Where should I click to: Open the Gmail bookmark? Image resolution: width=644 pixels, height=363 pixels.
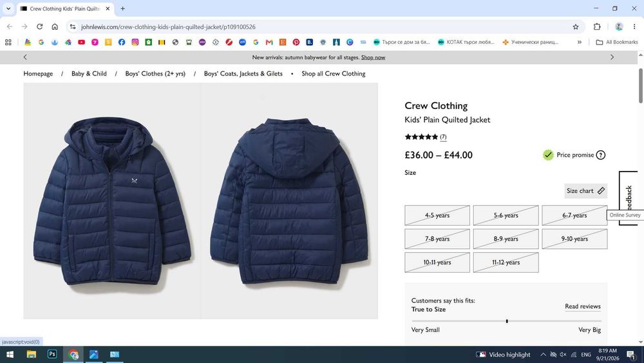coord(269,42)
